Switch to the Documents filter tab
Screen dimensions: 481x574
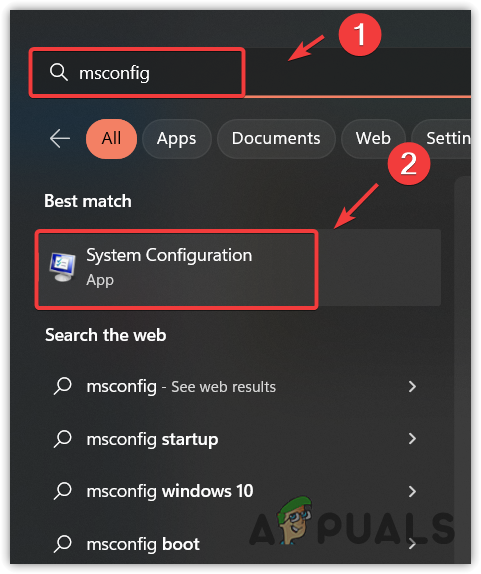[x=276, y=139]
